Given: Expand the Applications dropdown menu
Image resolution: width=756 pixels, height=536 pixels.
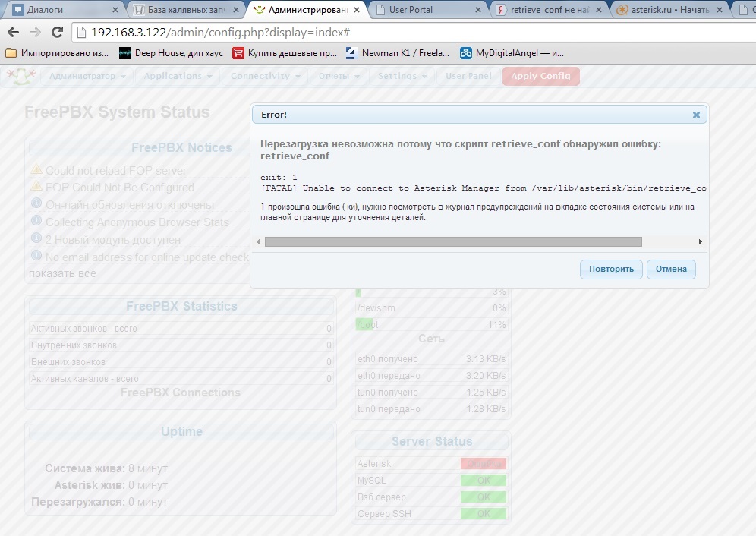Looking at the screenshot, I should [178, 76].
